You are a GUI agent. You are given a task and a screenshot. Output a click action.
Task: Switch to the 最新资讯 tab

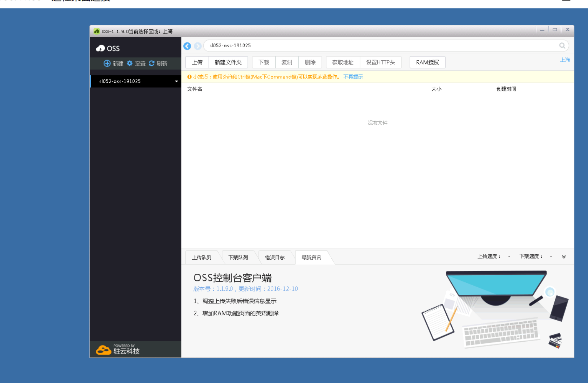click(x=311, y=258)
